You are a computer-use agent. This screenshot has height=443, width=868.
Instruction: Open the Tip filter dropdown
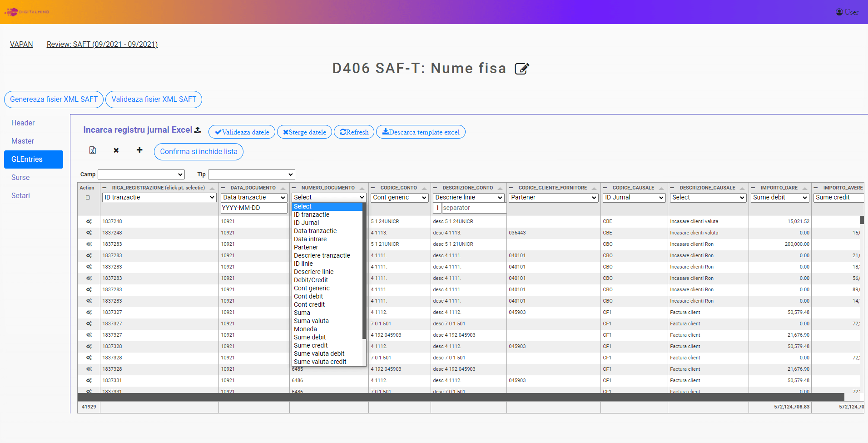[251, 174]
